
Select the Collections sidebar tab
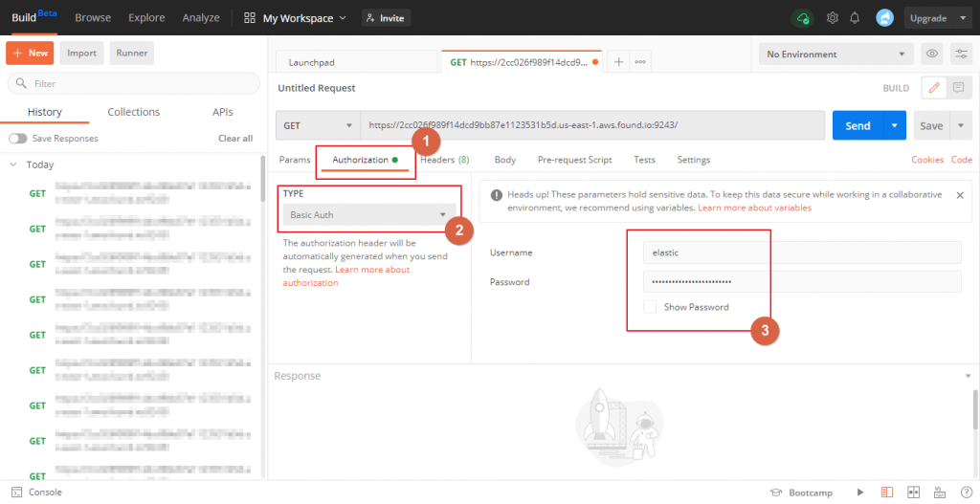coord(134,112)
